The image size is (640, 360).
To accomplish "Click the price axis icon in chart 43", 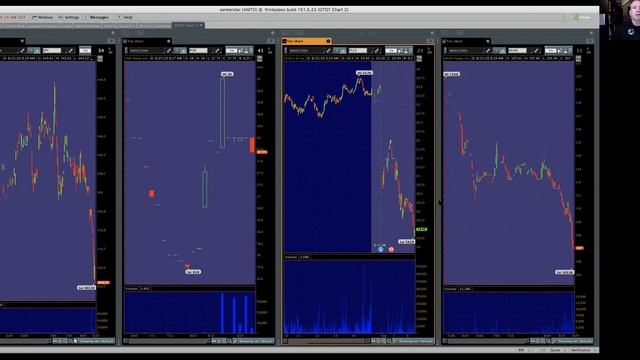I will pyautogui.click(x=260, y=59).
